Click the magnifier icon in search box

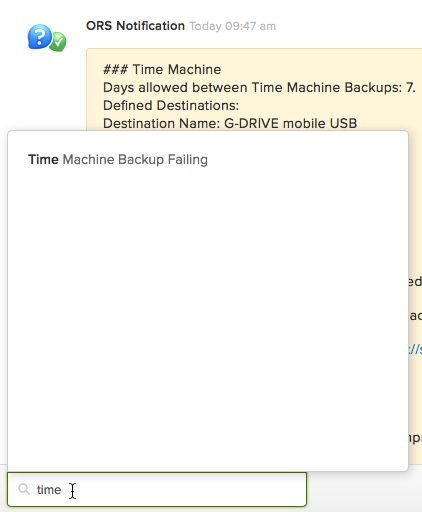pyautogui.click(x=24, y=489)
